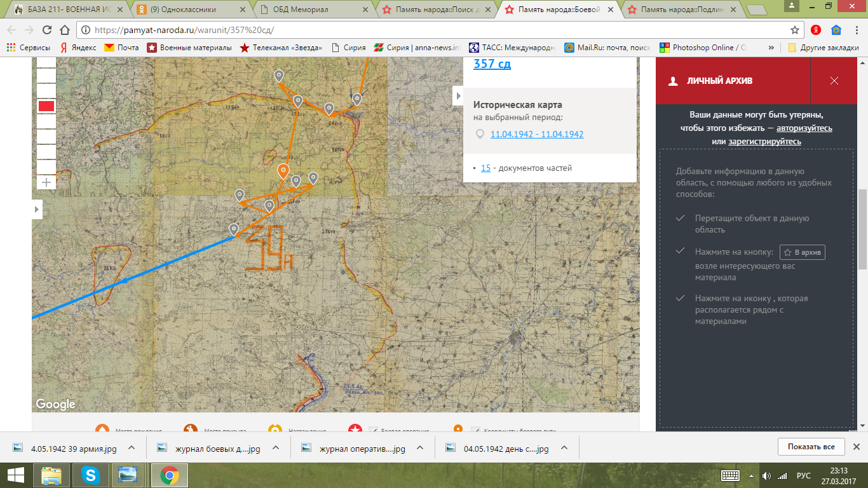Toggle the Боевая операция checkbox
This screenshot has height=488, width=868.
pos(373,430)
